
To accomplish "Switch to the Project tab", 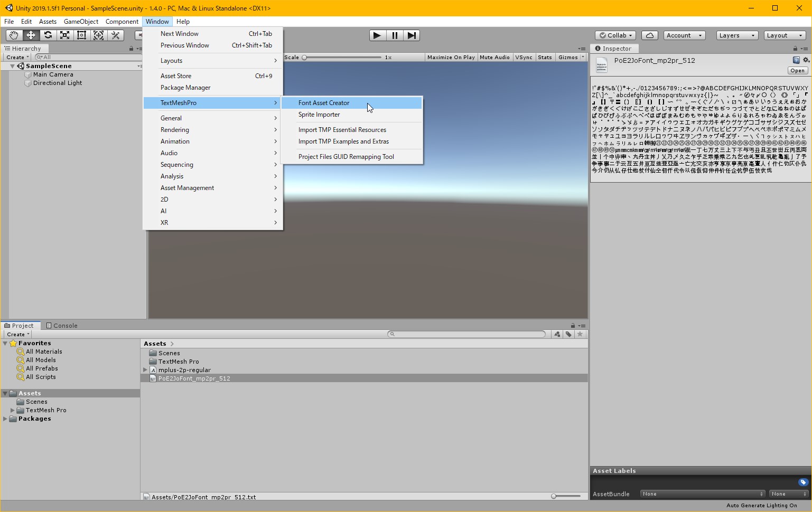I will coord(19,326).
